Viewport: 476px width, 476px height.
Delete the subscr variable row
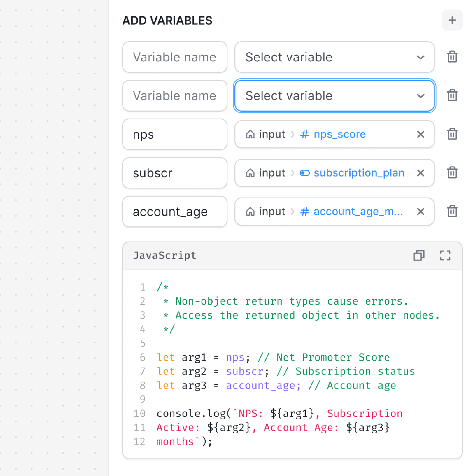click(x=452, y=173)
